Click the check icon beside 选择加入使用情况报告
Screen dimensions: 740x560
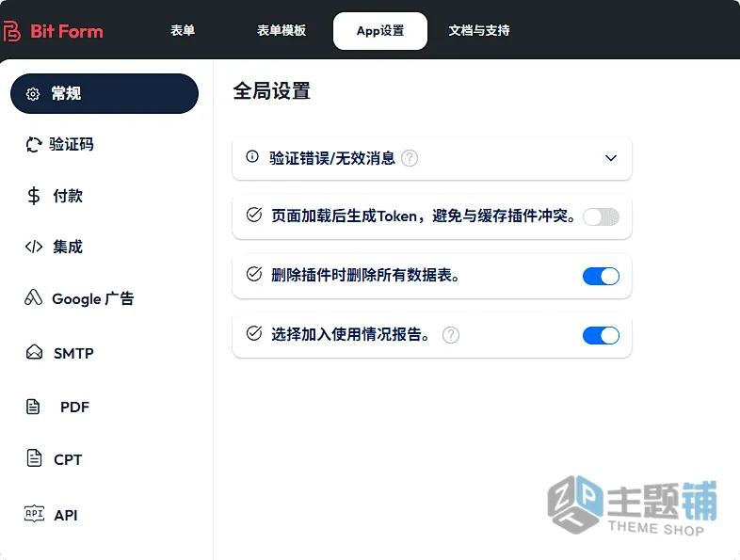pyautogui.click(x=254, y=333)
